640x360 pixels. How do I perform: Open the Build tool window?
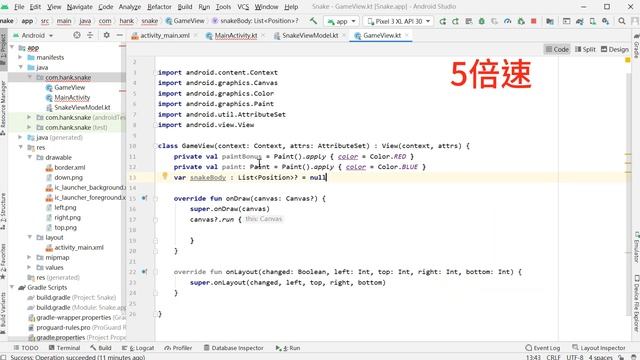coord(101,348)
